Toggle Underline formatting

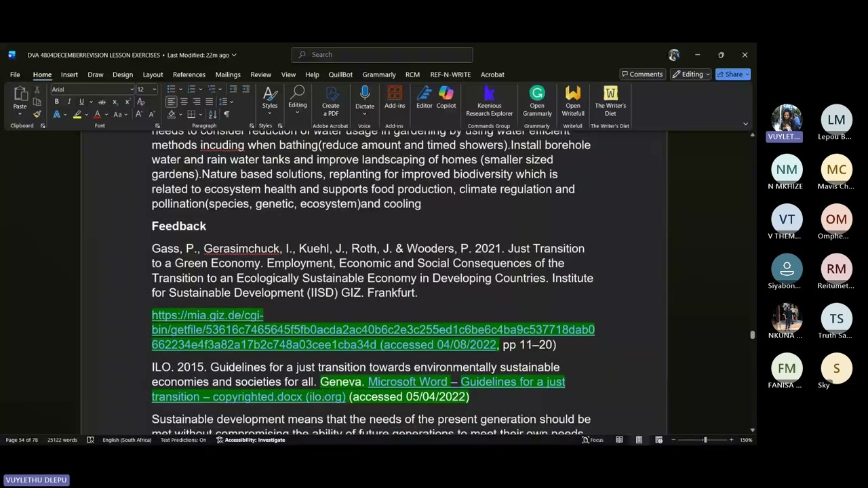point(81,102)
